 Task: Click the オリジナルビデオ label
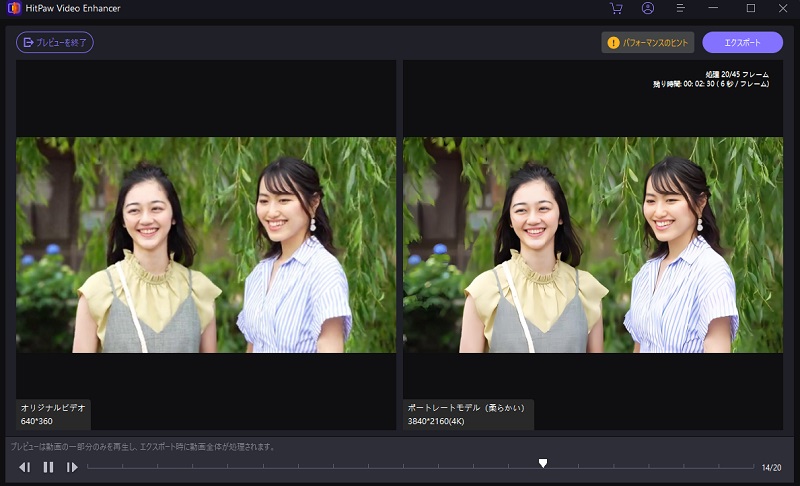(53, 408)
